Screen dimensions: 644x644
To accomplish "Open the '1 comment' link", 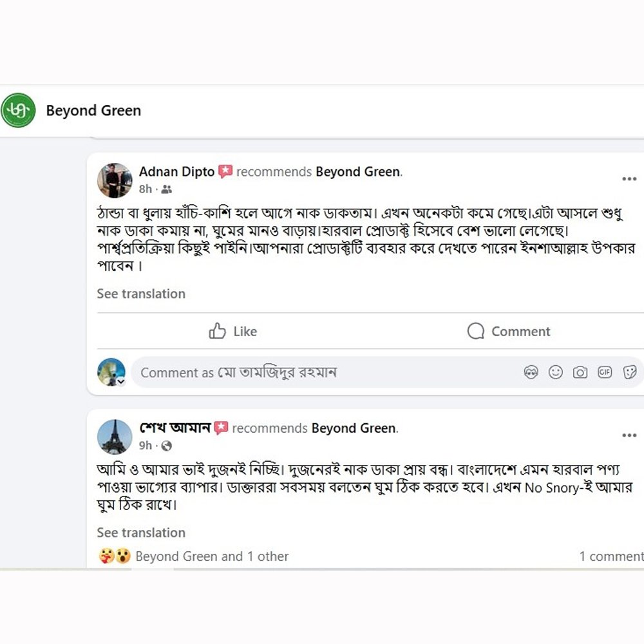I will [611, 556].
